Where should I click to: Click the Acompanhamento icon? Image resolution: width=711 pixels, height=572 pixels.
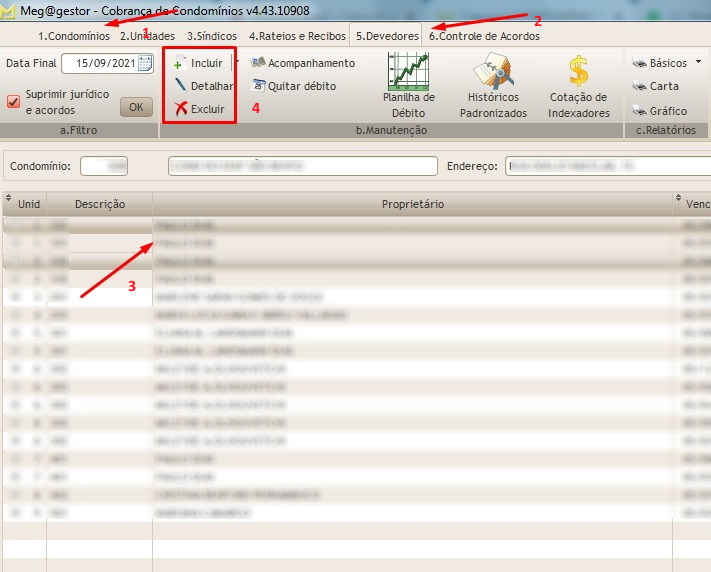coord(258,63)
